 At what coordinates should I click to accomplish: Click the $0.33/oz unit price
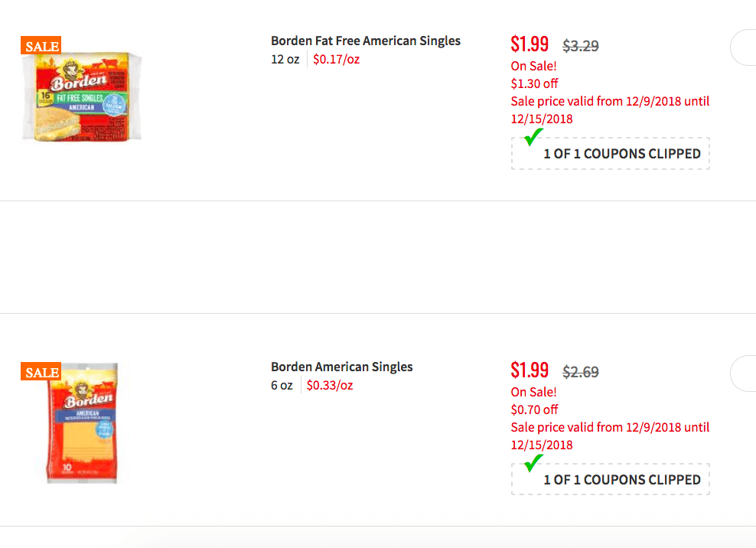coord(330,385)
